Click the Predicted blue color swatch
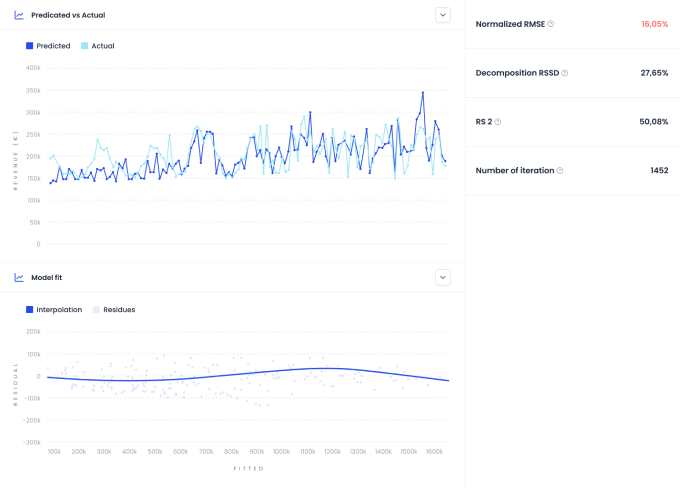680x488 pixels. click(29, 46)
